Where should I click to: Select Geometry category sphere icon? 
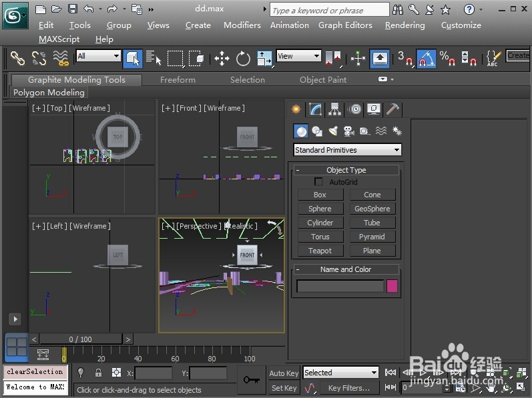point(300,131)
